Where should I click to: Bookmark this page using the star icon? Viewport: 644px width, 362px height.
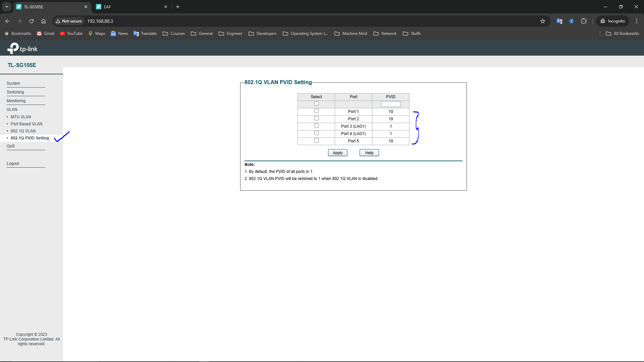(543, 21)
